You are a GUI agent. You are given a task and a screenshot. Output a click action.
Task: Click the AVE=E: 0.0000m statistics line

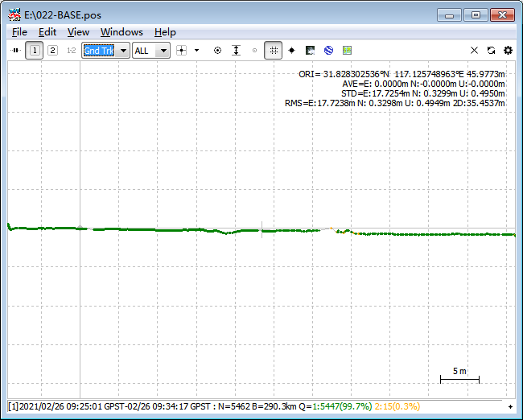coord(423,84)
